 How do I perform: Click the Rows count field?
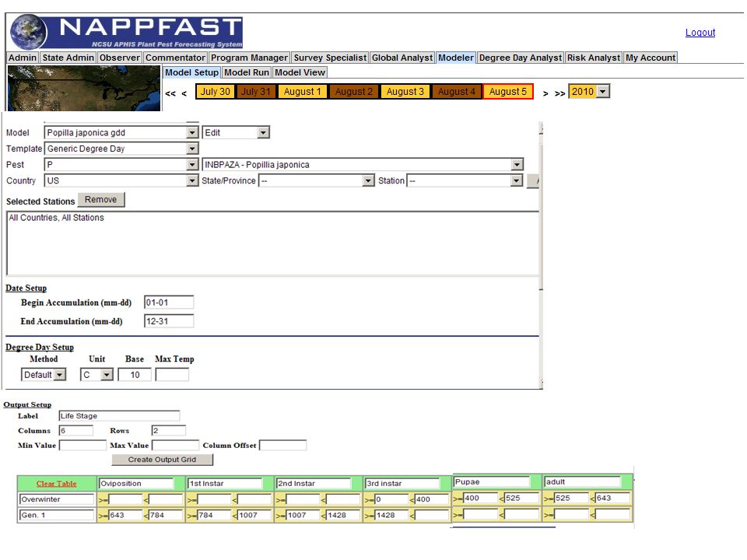(x=168, y=430)
